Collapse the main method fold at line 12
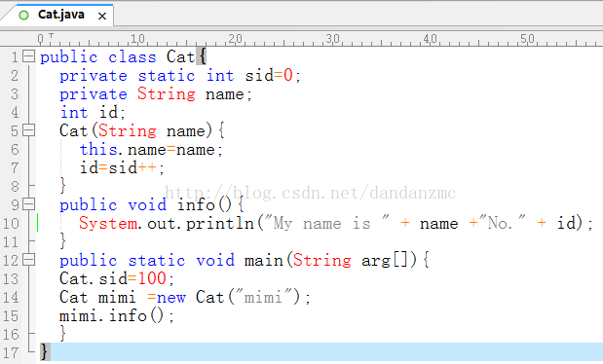 28,260
